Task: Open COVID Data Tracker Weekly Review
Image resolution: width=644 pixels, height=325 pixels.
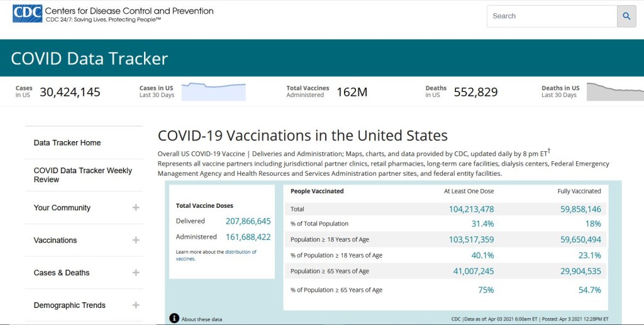Action: coord(82,175)
